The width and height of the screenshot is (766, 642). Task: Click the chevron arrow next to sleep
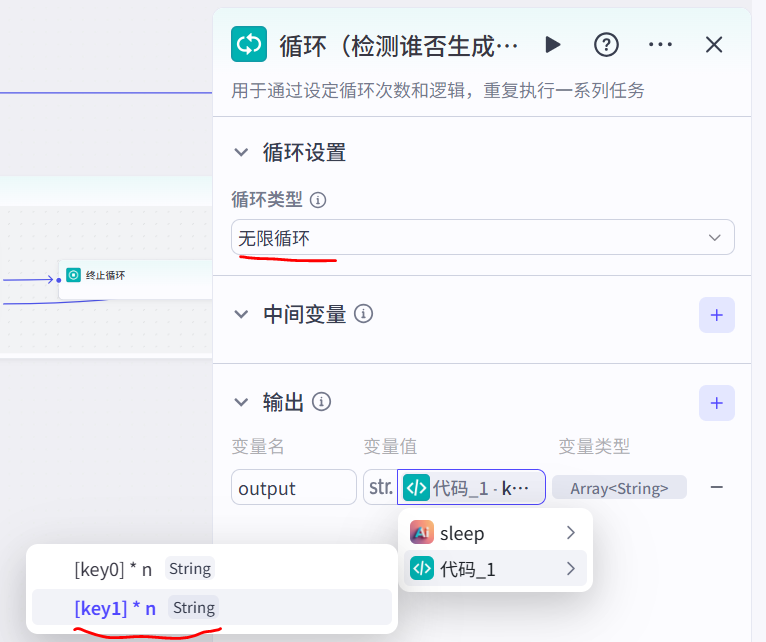pos(571,533)
